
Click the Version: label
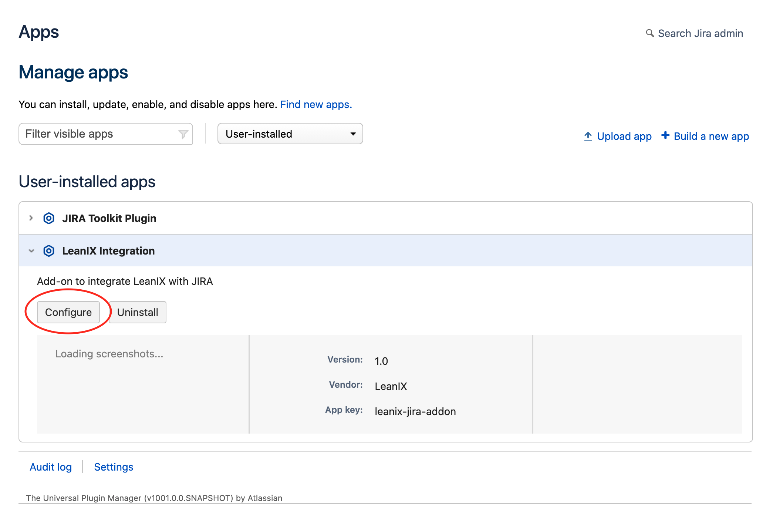345,360
